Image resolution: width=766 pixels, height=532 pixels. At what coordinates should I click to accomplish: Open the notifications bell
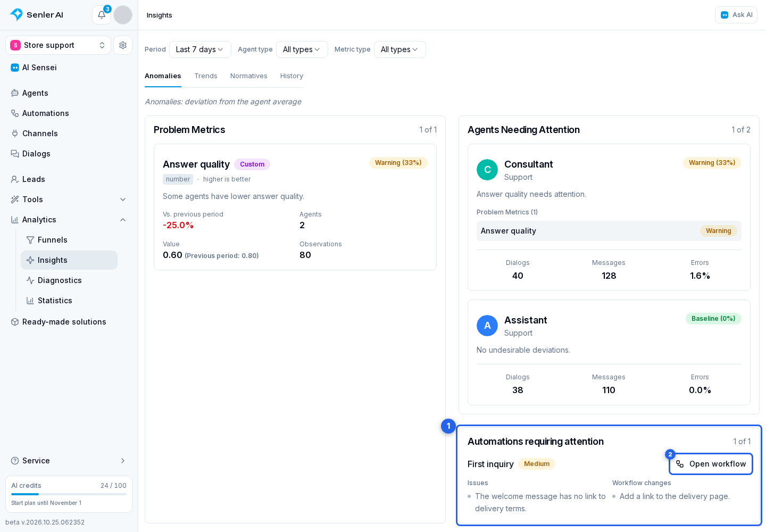[102, 15]
